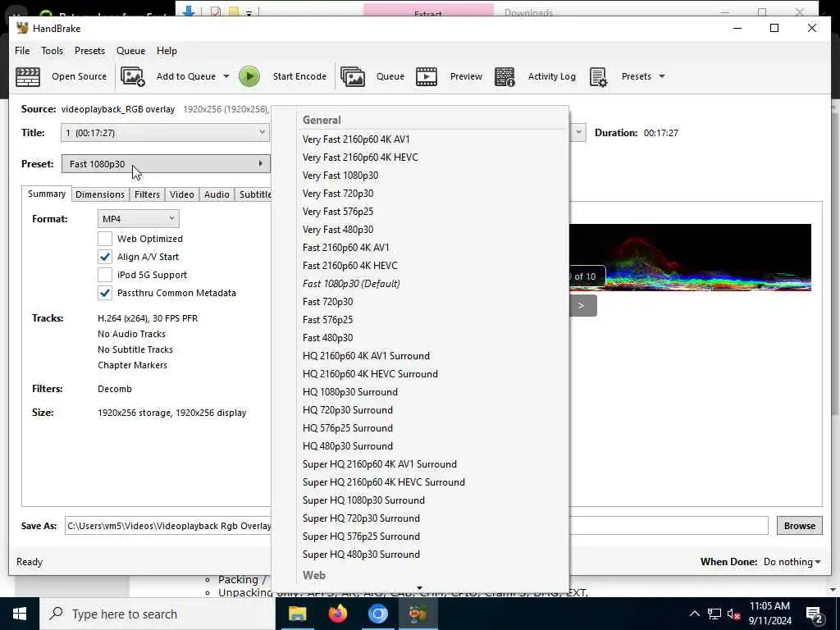The height and width of the screenshot is (630, 840).
Task: Switch to the Video tab
Action: pos(181,194)
